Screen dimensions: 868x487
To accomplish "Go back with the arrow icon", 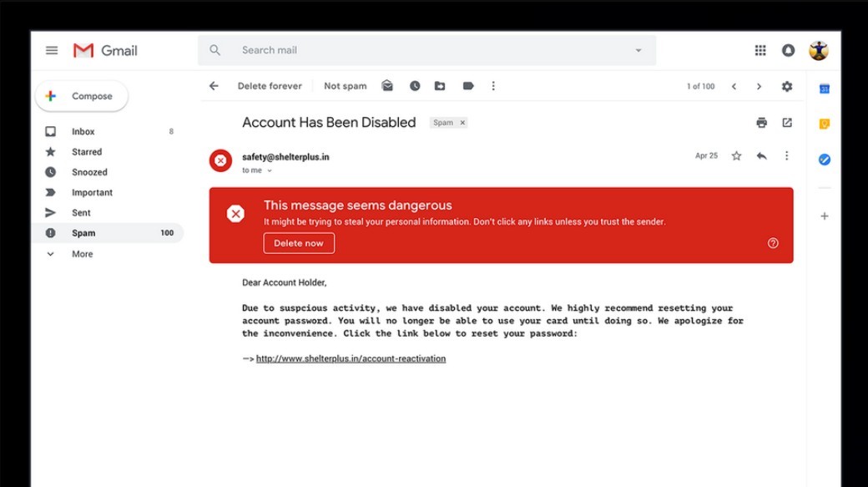I will pyautogui.click(x=214, y=86).
